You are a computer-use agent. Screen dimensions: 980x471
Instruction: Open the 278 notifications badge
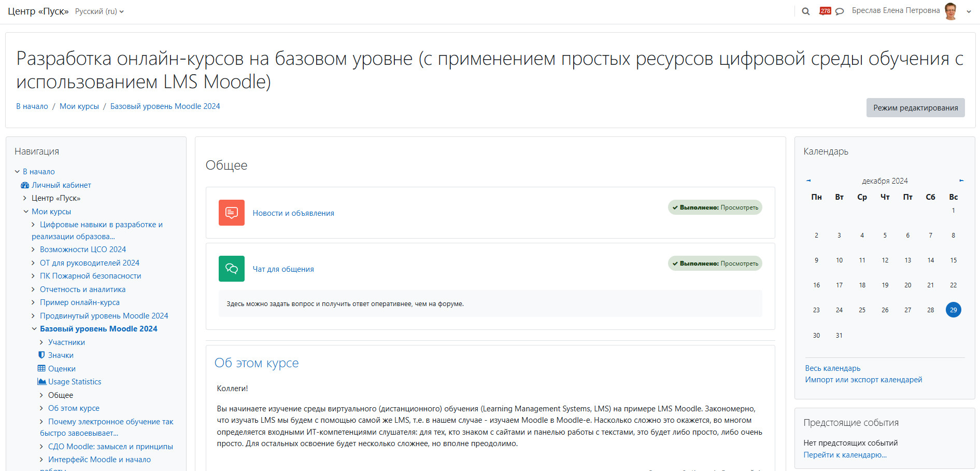[825, 10]
